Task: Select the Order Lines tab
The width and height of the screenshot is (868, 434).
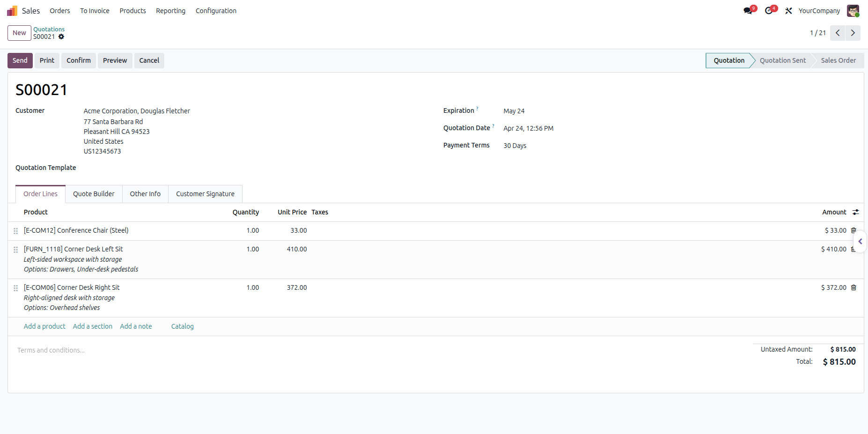Action: click(41, 194)
